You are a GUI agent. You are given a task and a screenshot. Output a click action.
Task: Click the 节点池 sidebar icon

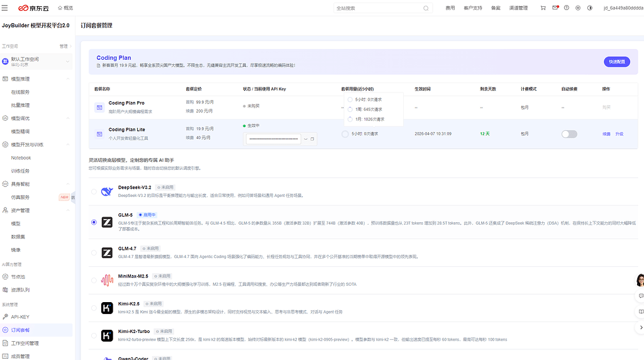[x=5, y=276]
